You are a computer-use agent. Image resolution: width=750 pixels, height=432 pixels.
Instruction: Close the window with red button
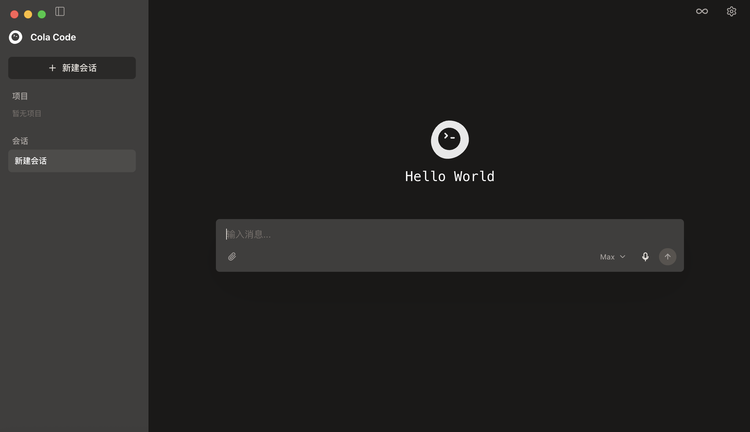[x=14, y=14]
